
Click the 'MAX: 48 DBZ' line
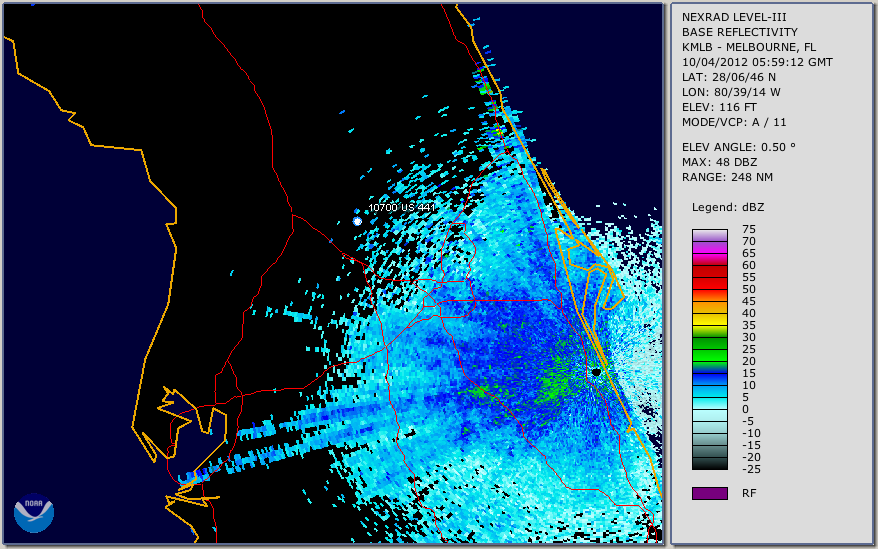[x=719, y=162]
